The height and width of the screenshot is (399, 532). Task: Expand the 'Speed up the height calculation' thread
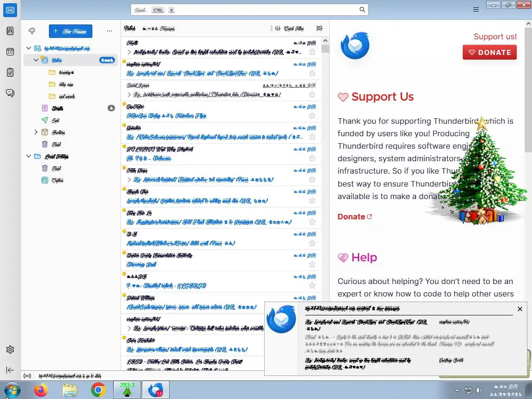129,52
